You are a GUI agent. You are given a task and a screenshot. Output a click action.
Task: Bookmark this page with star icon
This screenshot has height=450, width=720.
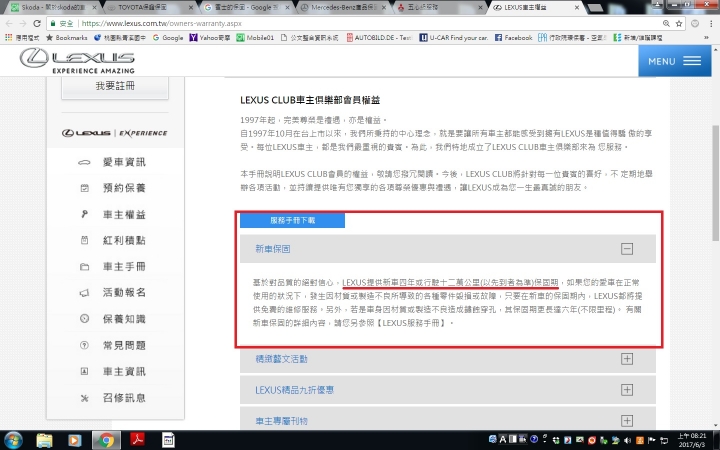click(x=679, y=23)
